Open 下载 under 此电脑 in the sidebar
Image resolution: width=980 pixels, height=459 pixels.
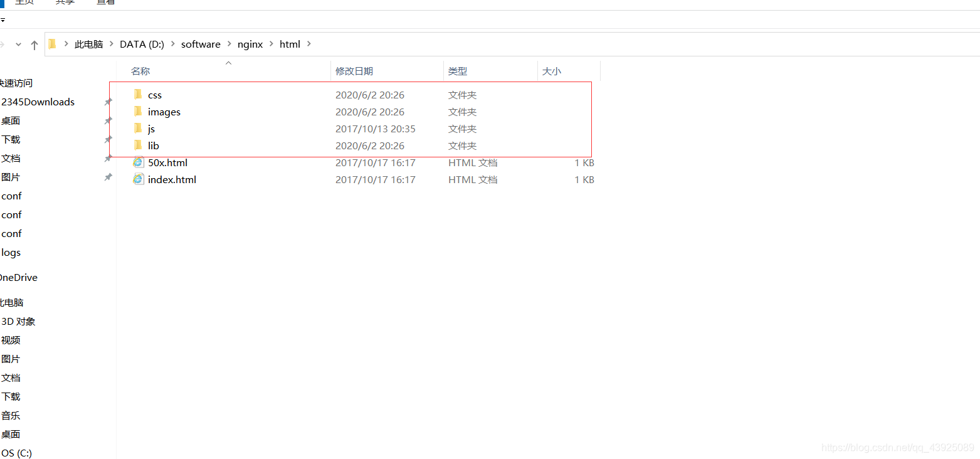11,397
